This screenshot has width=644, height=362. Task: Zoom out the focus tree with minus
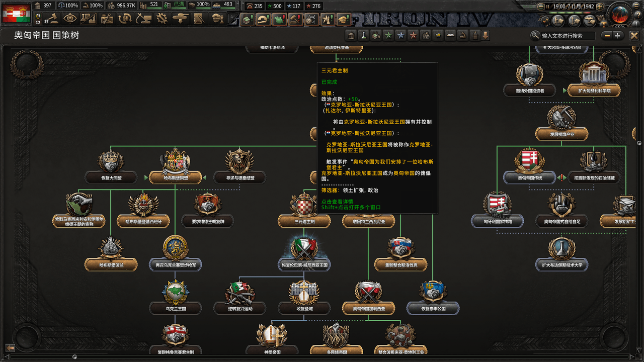pos(607,36)
